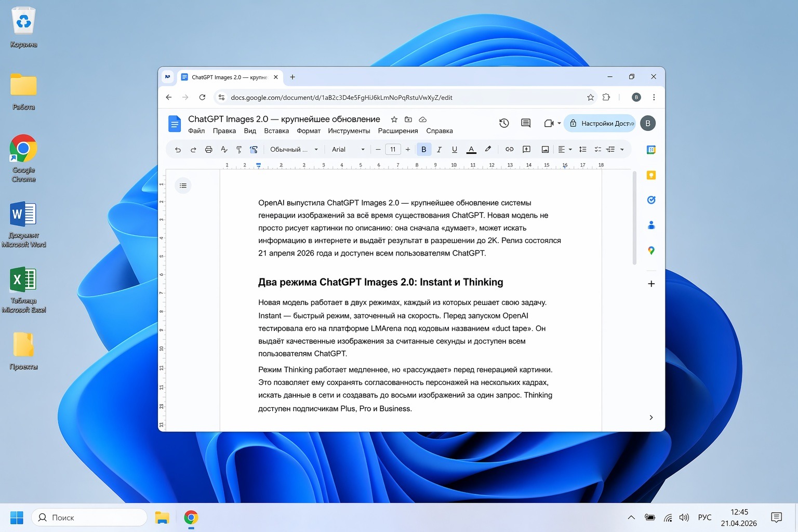Toggle italic formatting

coord(439,150)
